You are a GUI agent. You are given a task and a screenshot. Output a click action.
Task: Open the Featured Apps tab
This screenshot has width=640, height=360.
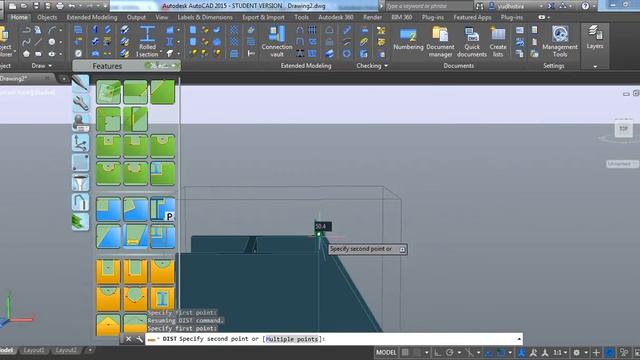tap(472, 17)
